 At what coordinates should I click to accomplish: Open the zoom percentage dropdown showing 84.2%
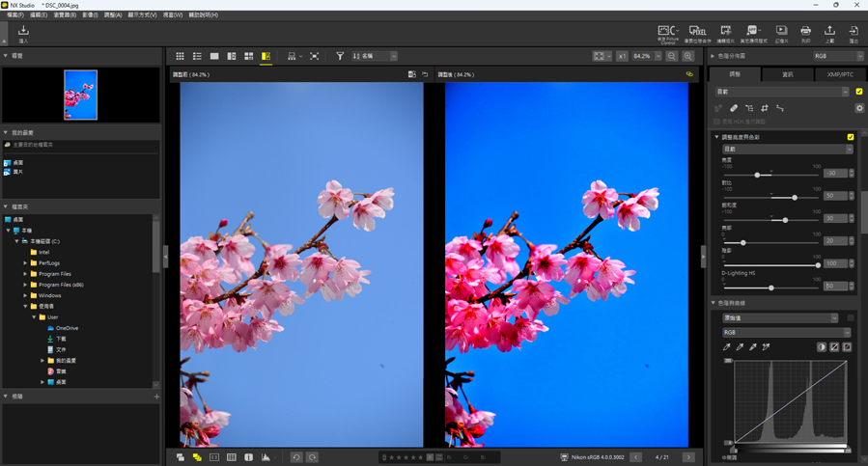[647, 57]
